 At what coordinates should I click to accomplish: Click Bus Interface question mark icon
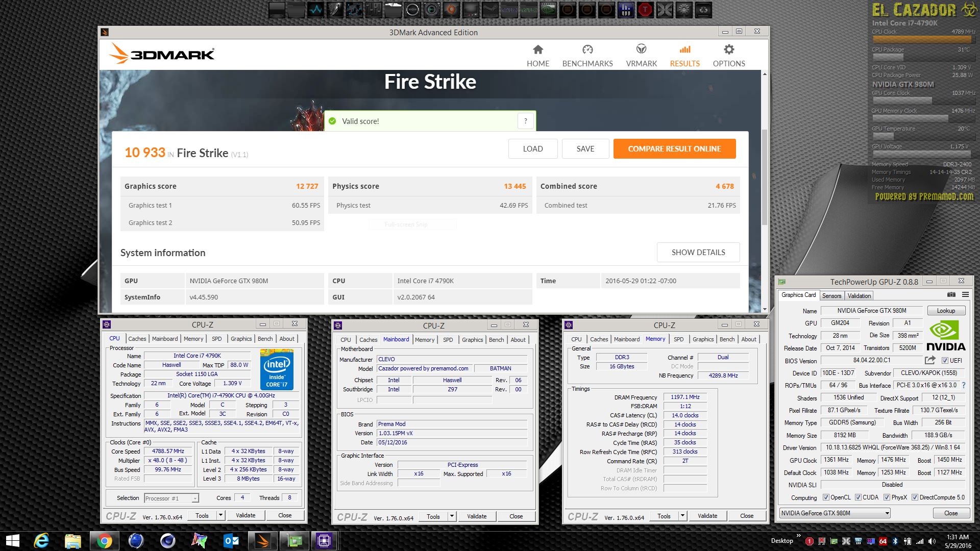click(964, 385)
